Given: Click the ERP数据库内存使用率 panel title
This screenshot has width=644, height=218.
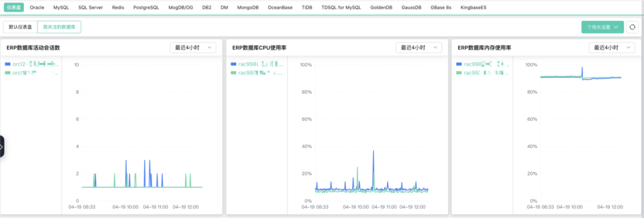Looking at the screenshot, I should point(484,48).
